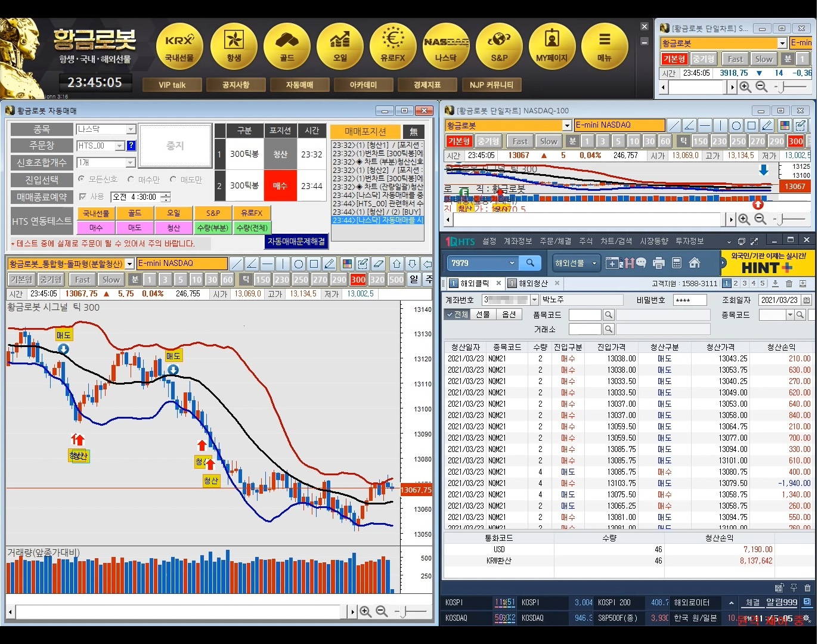Open the 조회일자 calendar picker

807,300
